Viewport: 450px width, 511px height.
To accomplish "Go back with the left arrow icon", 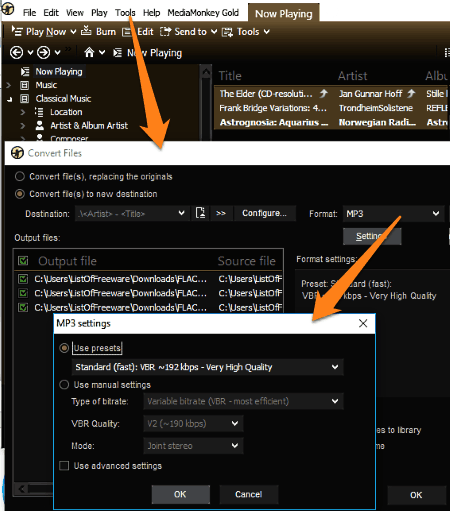I will tap(17, 52).
